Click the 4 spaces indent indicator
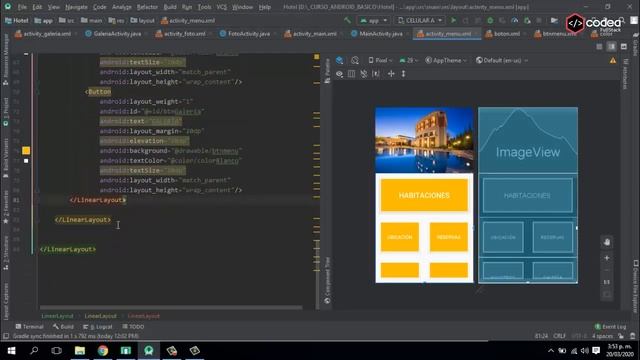 tap(602, 336)
